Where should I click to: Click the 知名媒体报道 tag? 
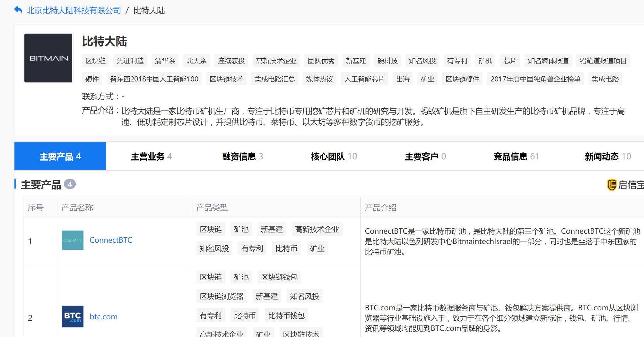point(548,61)
